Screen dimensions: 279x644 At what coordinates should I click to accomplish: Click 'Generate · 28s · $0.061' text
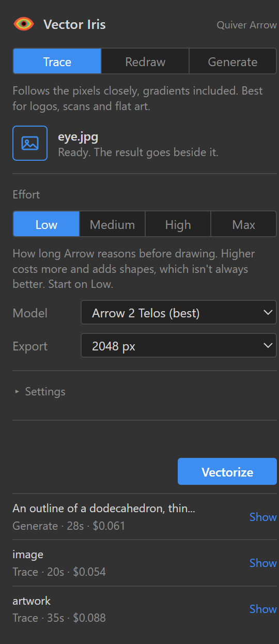pyautogui.click(x=69, y=526)
